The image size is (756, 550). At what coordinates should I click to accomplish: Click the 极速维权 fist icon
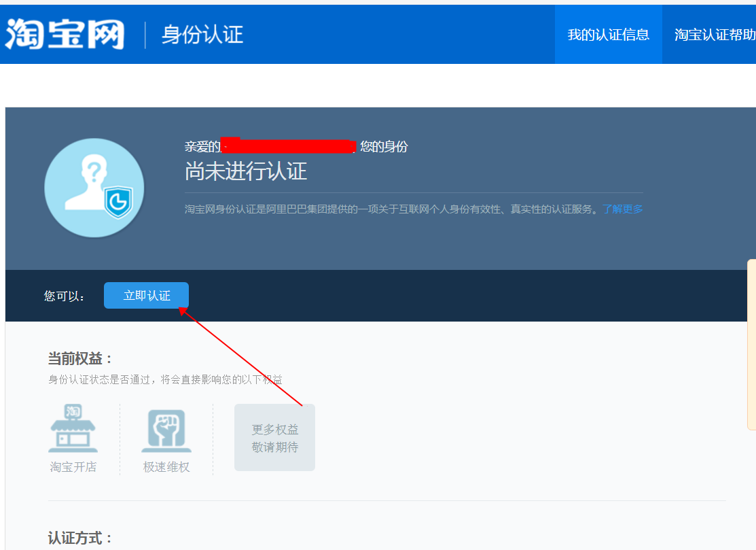166,431
